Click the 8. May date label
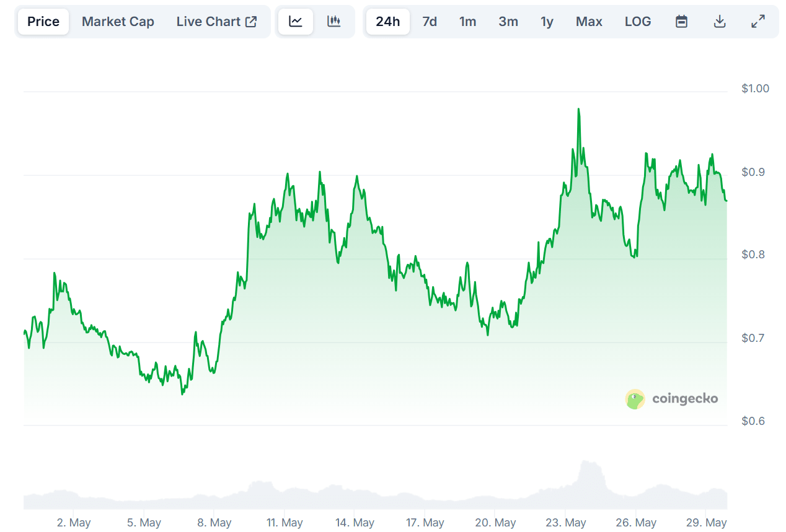The width and height of the screenshot is (786, 532). [x=214, y=523]
